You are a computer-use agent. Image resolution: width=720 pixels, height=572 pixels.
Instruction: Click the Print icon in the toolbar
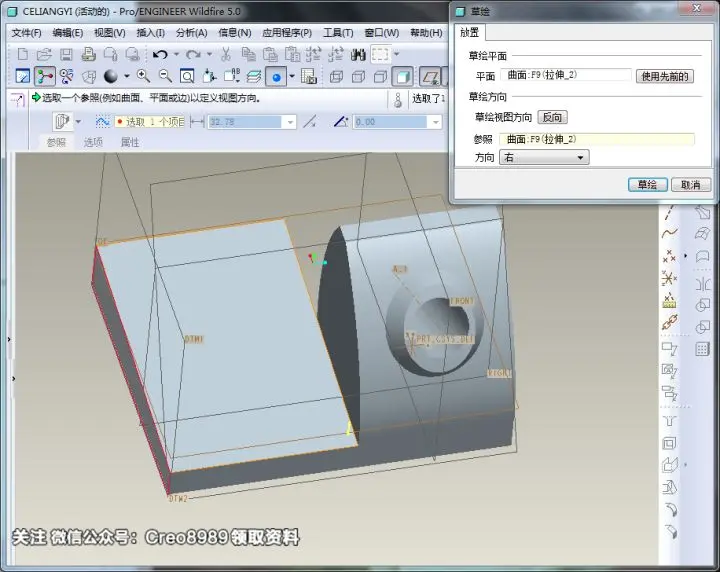[88, 55]
